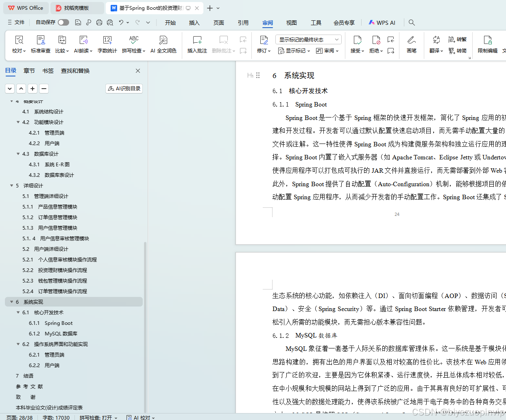The height and width of the screenshot is (420, 506).
Task: Switch to the 插入 ribbon tab
Action: tap(194, 23)
